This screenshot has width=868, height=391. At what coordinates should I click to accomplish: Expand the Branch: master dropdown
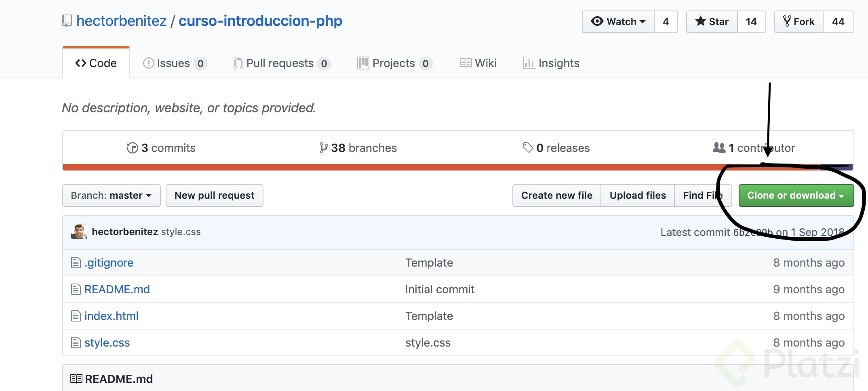[x=112, y=195]
